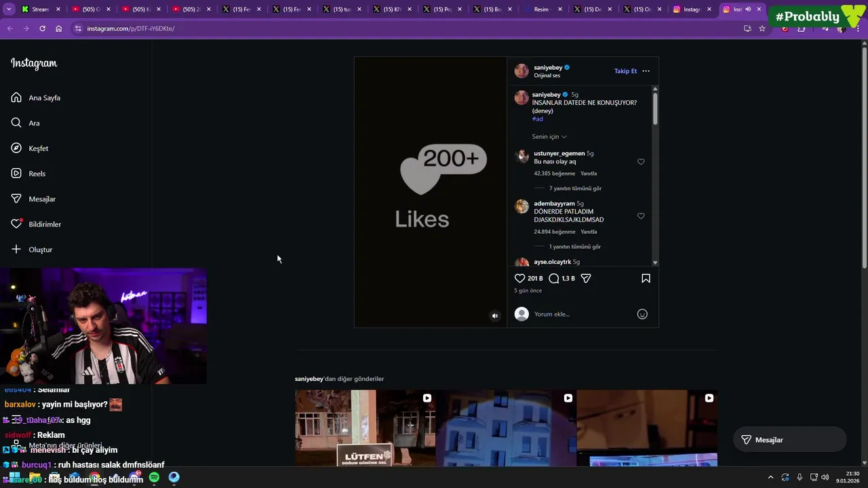The image size is (868, 488).
Task: Click the browser back arrow
Action: [x=9, y=28]
